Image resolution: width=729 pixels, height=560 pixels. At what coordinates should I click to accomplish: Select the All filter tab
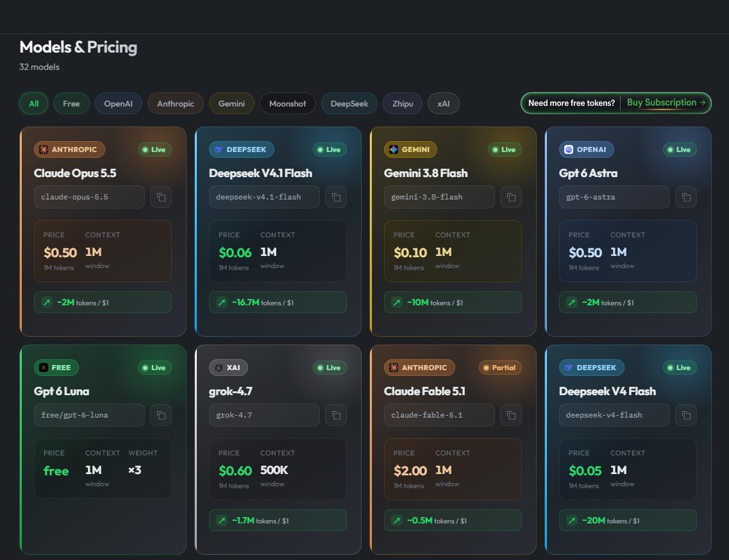pyautogui.click(x=33, y=103)
